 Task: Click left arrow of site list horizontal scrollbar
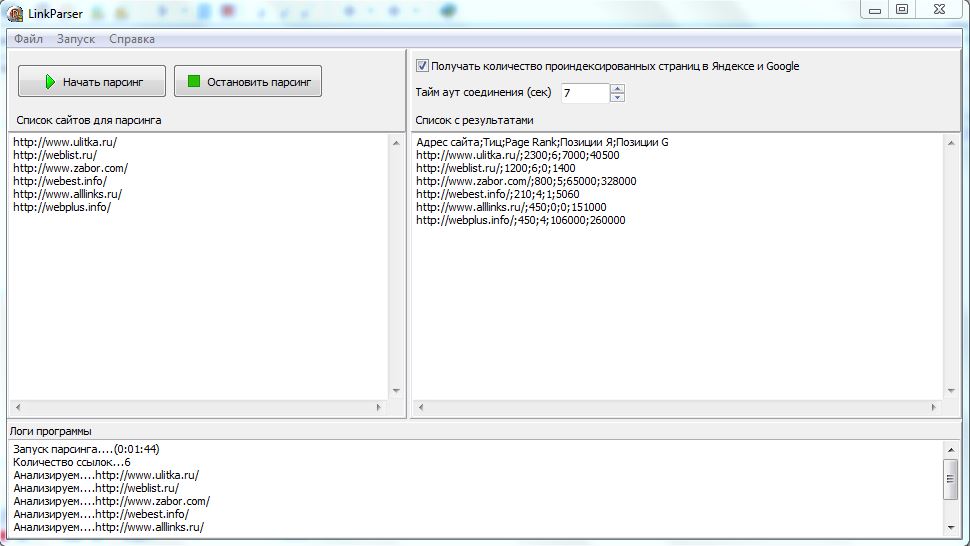(x=18, y=407)
